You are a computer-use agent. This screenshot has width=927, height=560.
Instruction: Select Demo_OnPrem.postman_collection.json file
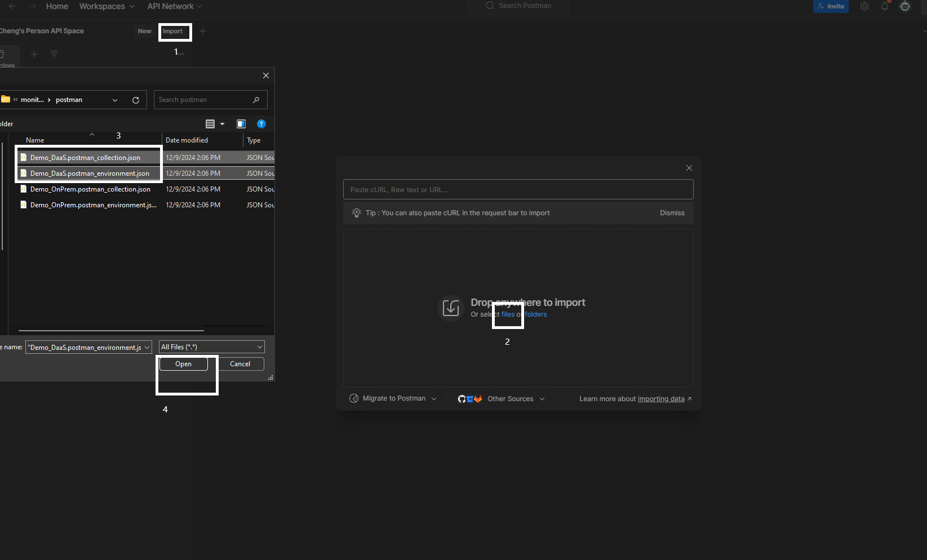click(90, 189)
